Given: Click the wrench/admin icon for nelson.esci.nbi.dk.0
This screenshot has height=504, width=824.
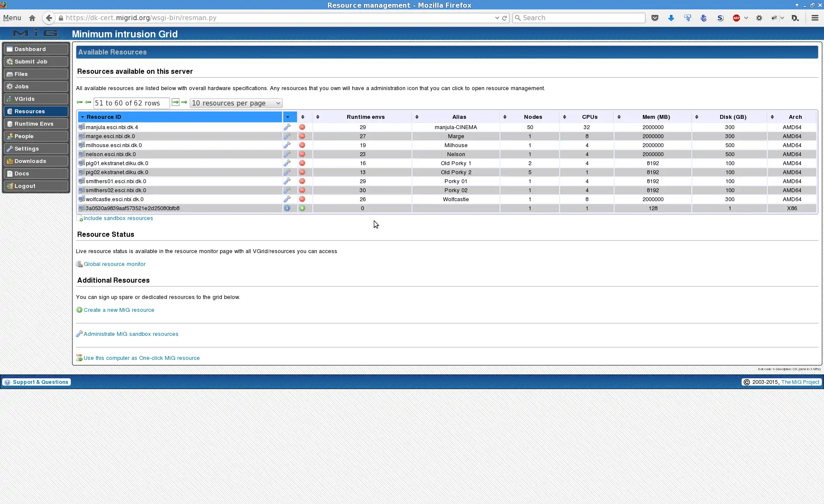Looking at the screenshot, I should 287,154.
